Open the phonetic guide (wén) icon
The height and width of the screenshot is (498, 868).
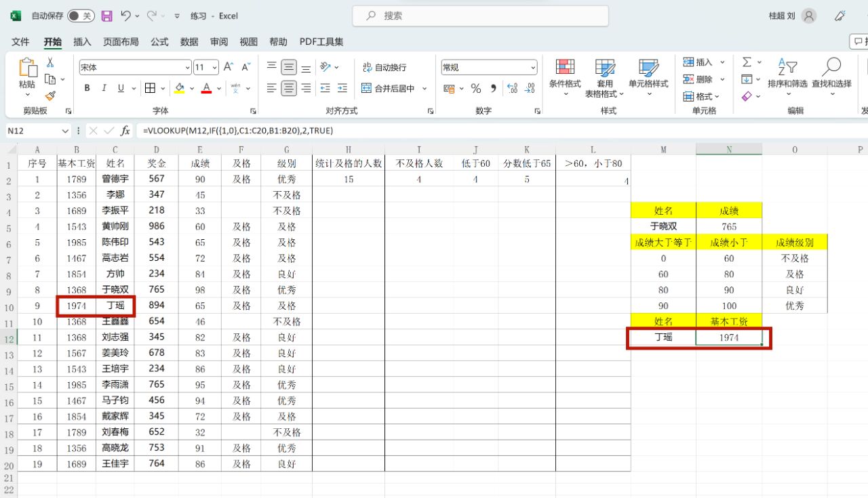(235, 88)
